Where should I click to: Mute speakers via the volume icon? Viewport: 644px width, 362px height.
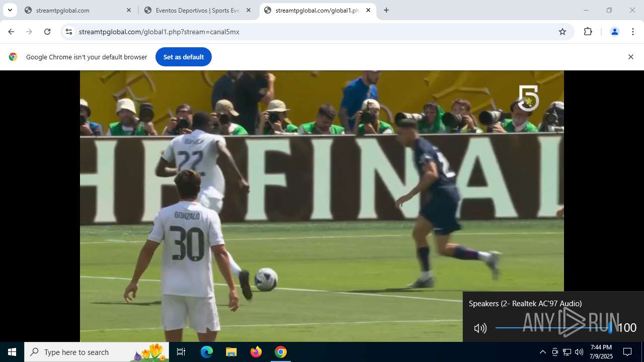click(480, 328)
